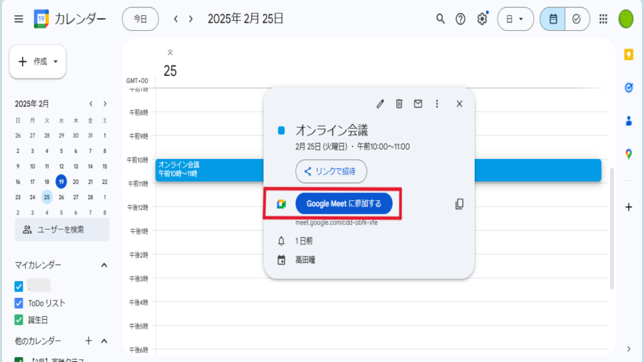Show previous month in mini calendar
The height and width of the screenshot is (362, 644).
(x=91, y=104)
